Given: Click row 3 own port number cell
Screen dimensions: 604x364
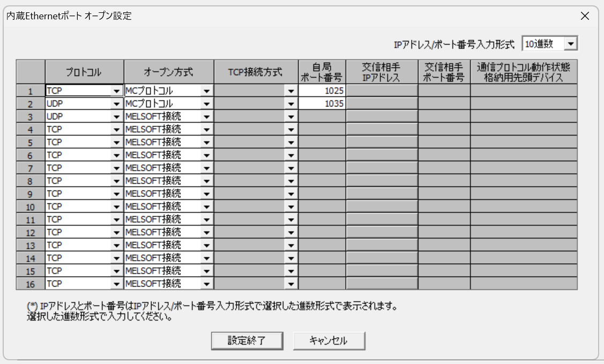Looking at the screenshot, I should click(x=322, y=117).
